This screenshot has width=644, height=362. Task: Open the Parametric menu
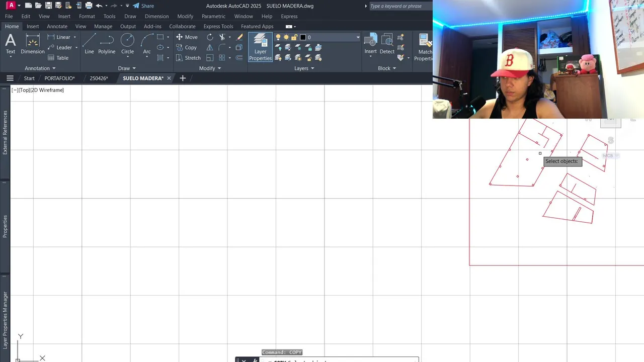pyautogui.click(x=213, y=16)
